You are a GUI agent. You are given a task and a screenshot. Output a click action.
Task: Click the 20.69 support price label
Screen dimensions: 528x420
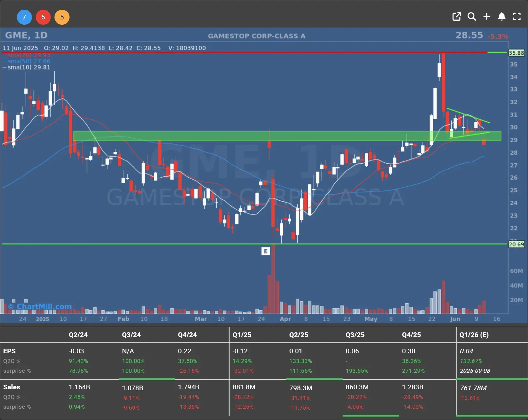(x=516, y=244)
